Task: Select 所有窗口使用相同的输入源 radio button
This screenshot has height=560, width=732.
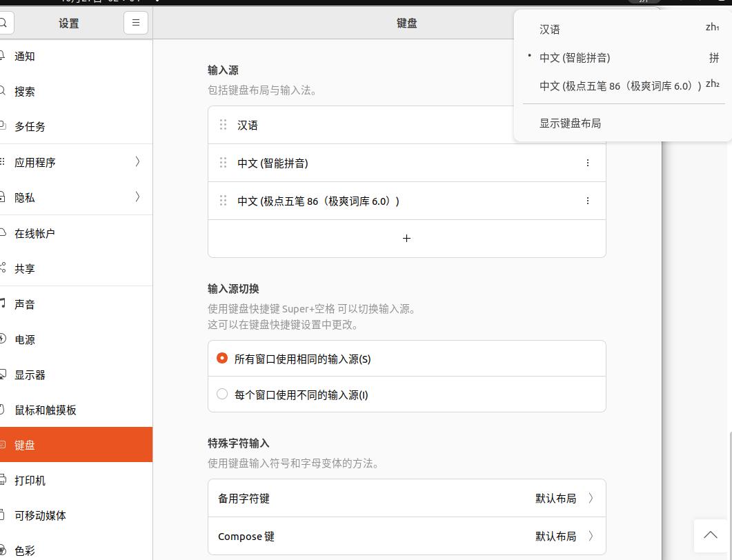Action: click(x=222, y=358)
